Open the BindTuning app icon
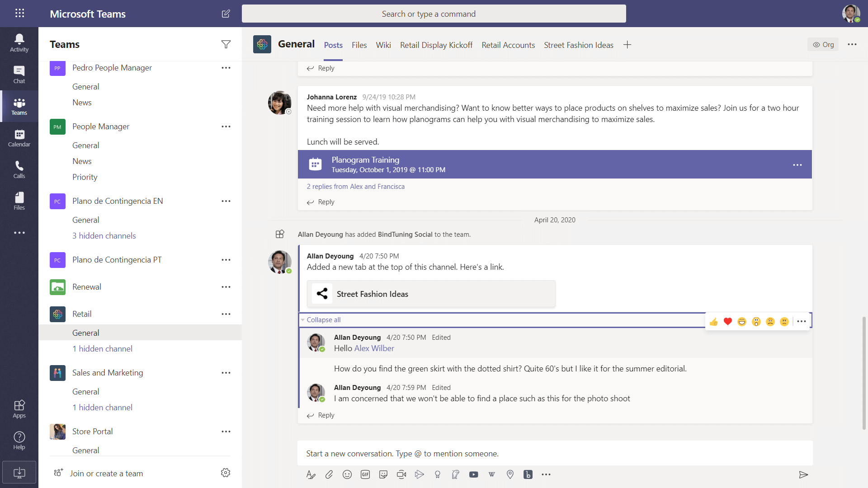 coord(528,474)
